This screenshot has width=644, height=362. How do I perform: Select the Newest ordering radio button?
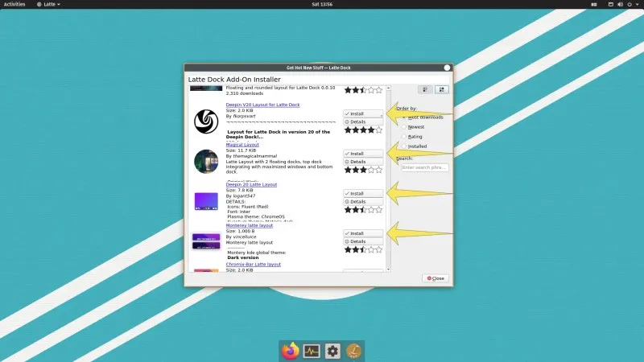(x=405, y=127)
